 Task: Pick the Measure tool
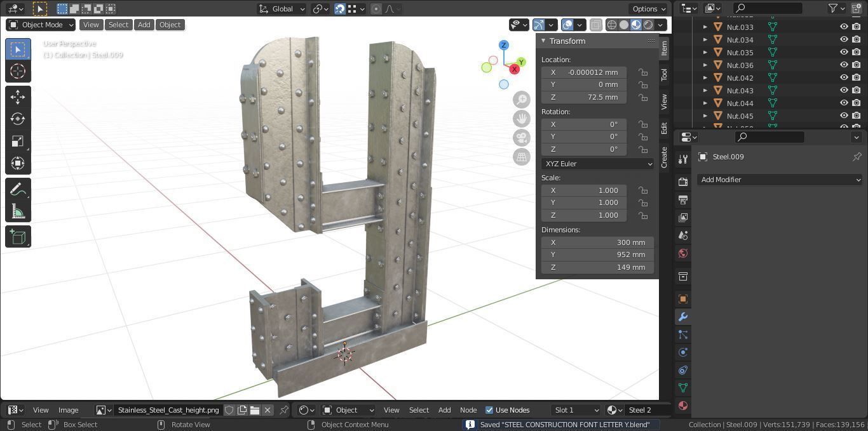18,211
